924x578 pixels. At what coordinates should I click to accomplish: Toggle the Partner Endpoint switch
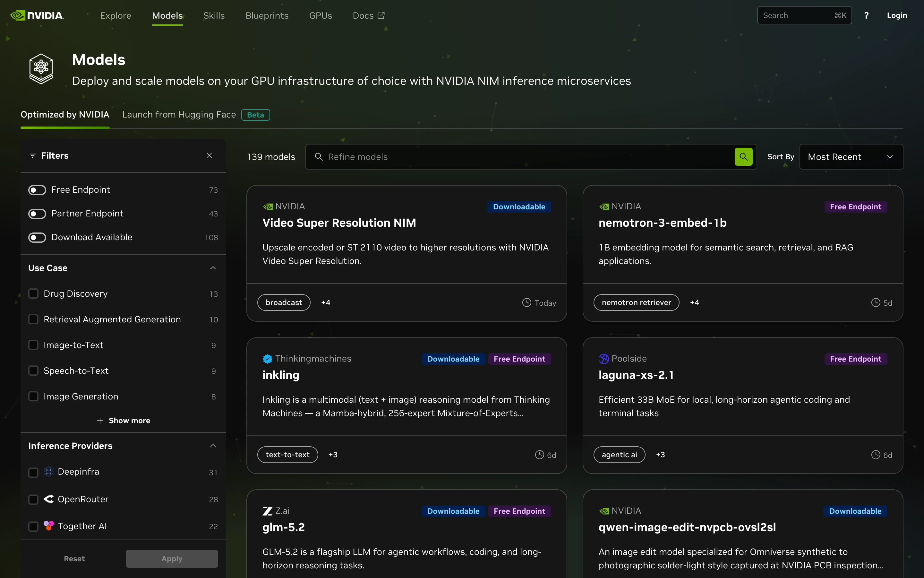[x=37, y=214]
